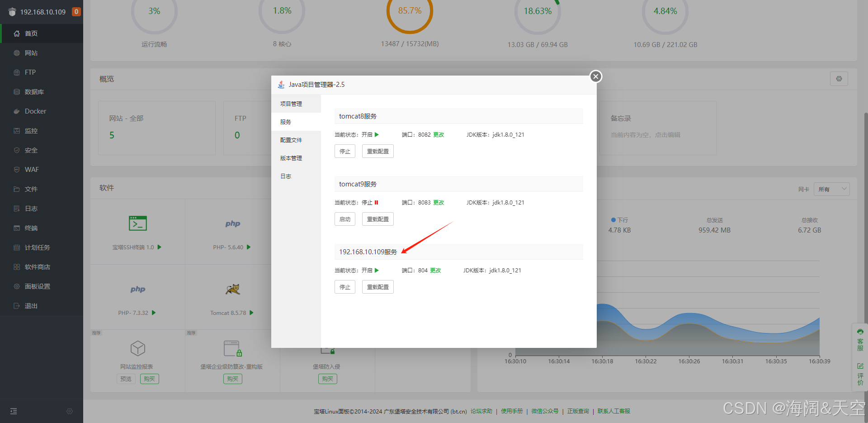Stop tomcat8服务 with the 停止 button

point(344,151)
